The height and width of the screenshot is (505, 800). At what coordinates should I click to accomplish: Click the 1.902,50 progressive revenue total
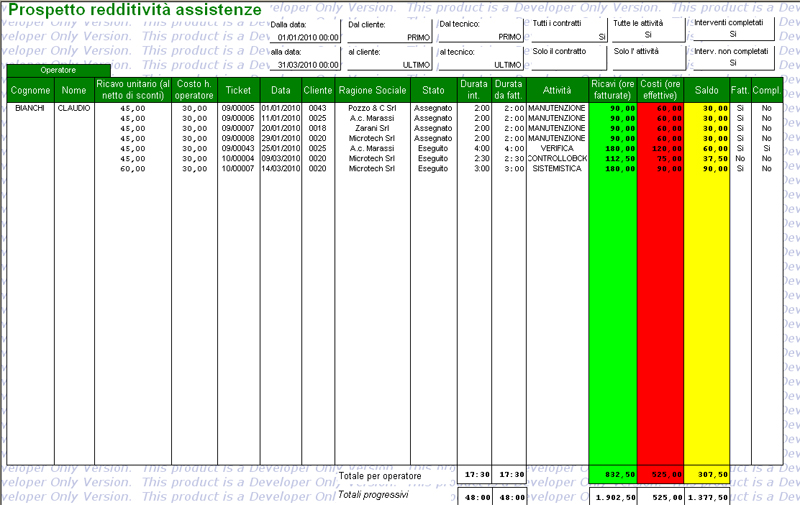click(x=615, y=497)
